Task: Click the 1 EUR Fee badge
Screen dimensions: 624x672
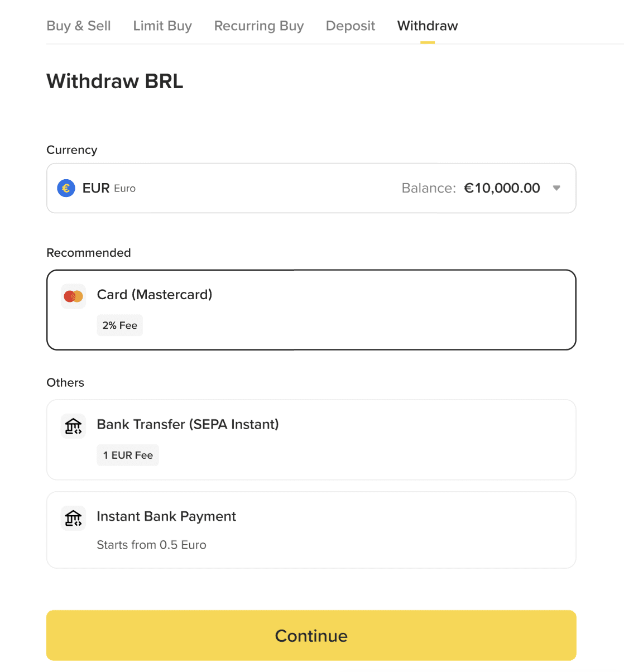Action: [x=128, y=455]
